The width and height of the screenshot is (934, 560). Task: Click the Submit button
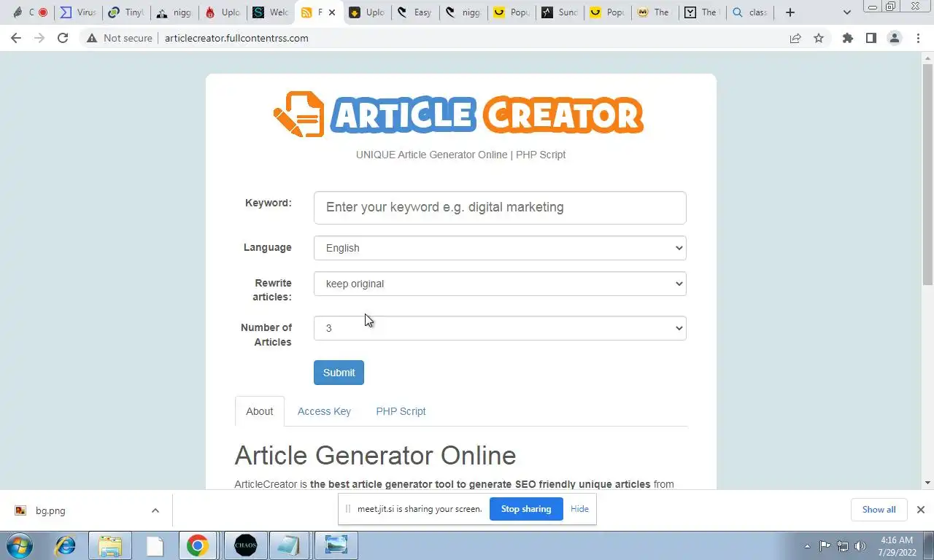[x=339, y=373]
